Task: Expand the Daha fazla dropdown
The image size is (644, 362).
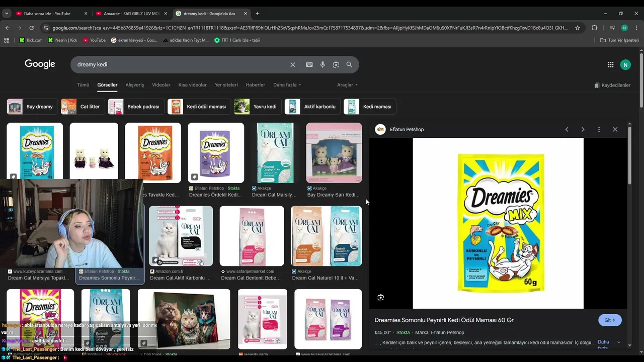Action: coord(287,85)
